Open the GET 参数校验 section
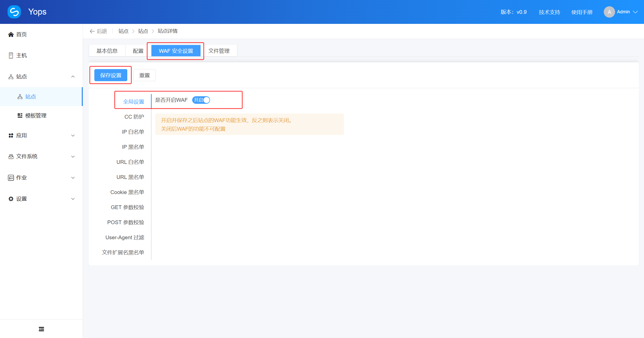The image size is (644, 338). pyautogui.click(x=128, y=207)
